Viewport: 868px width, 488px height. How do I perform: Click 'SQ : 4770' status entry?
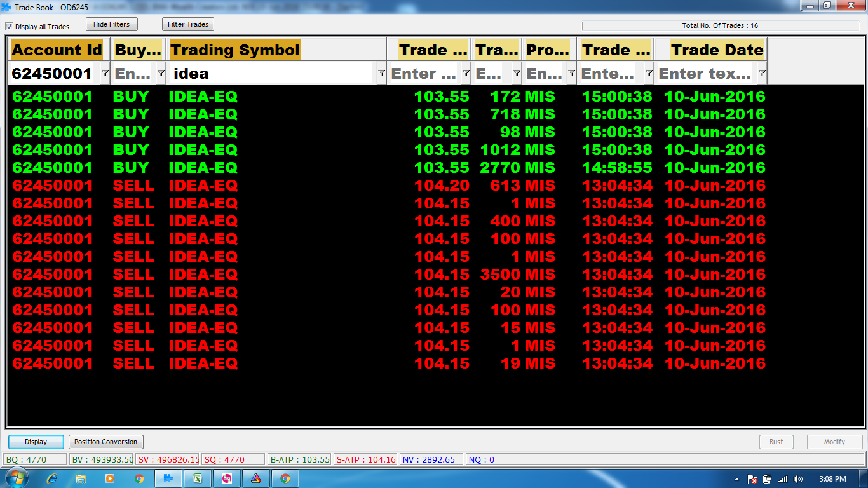233,459
